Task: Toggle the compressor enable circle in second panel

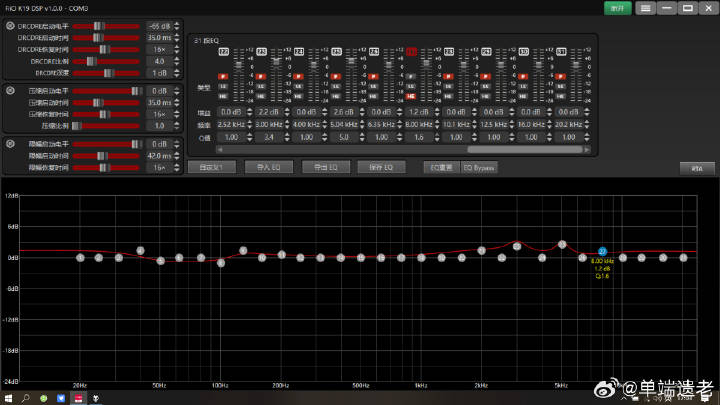Action: pyautogui.click(x=10, y=91)
